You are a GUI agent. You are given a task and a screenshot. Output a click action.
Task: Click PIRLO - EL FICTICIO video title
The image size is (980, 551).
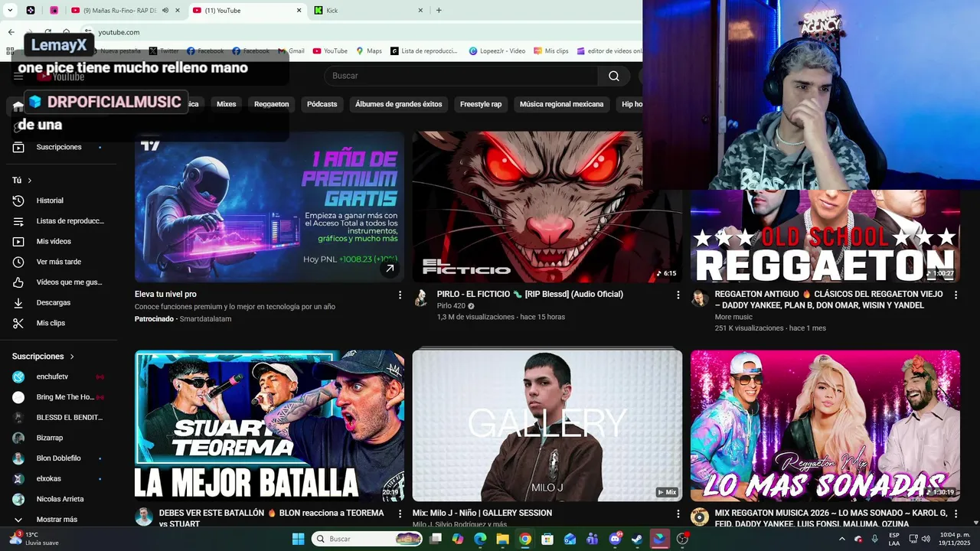[530, 294]
